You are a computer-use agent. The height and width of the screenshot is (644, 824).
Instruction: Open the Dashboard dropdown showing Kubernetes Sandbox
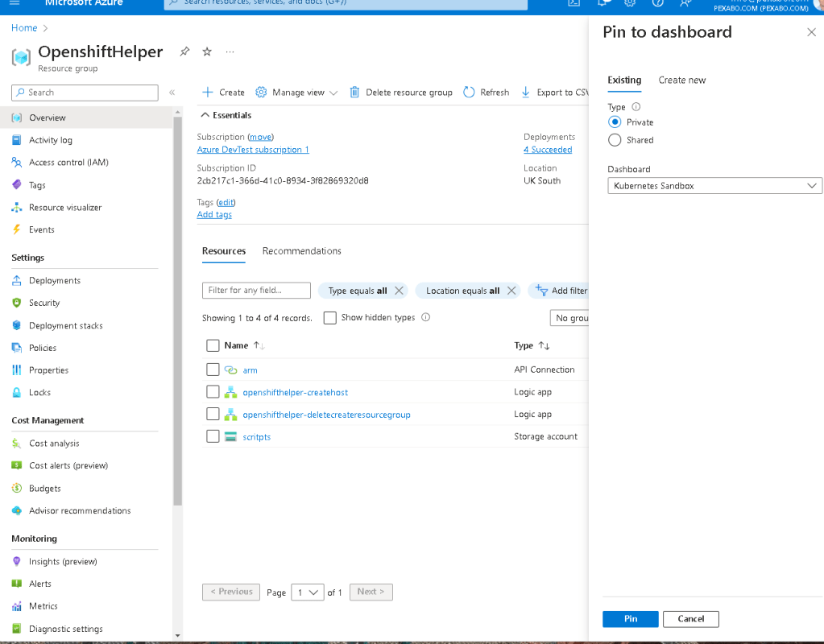click(714, 185)
